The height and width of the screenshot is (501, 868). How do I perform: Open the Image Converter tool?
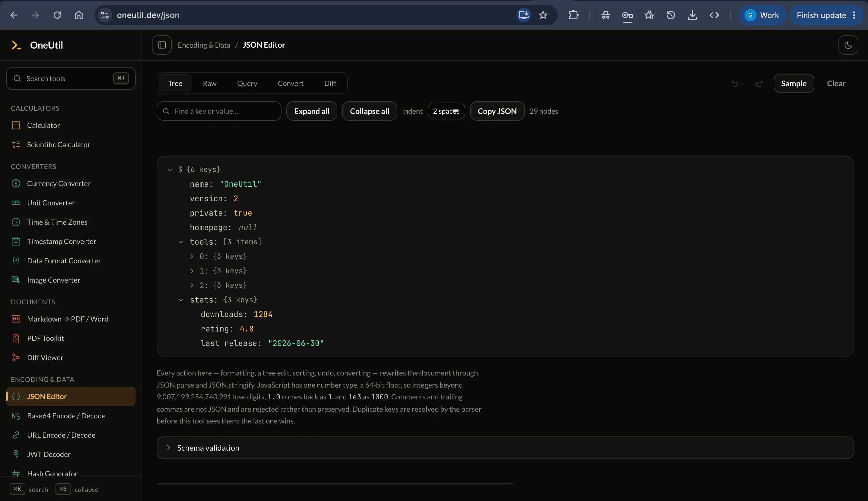click(71, 280)
